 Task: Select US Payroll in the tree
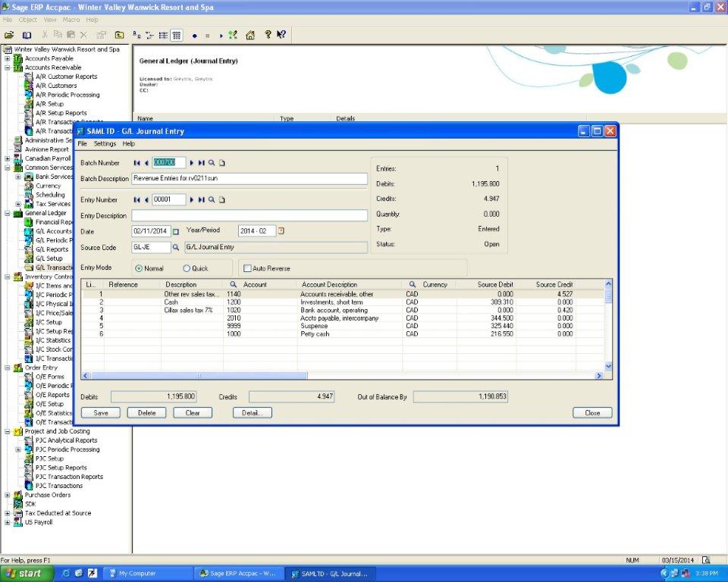(39, 522)
